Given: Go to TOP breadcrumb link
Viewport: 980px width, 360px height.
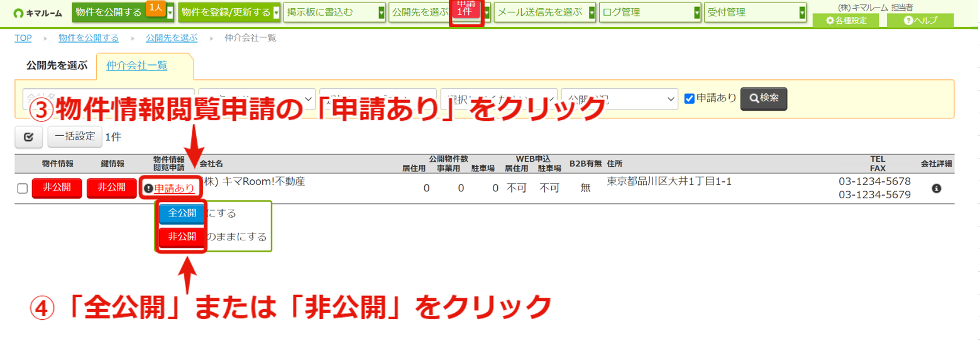Looking at the screenshot, I should coord(23,38).
